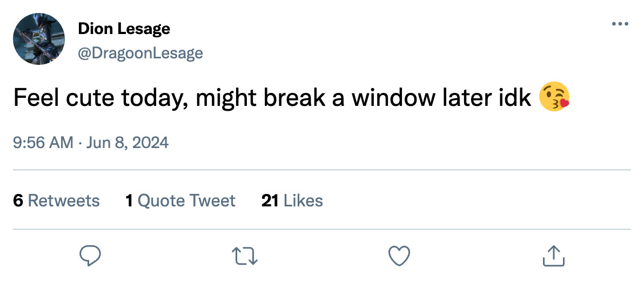Click the 9:56 AM timestamp
644x295 pixels.
(x=43, y=143)
